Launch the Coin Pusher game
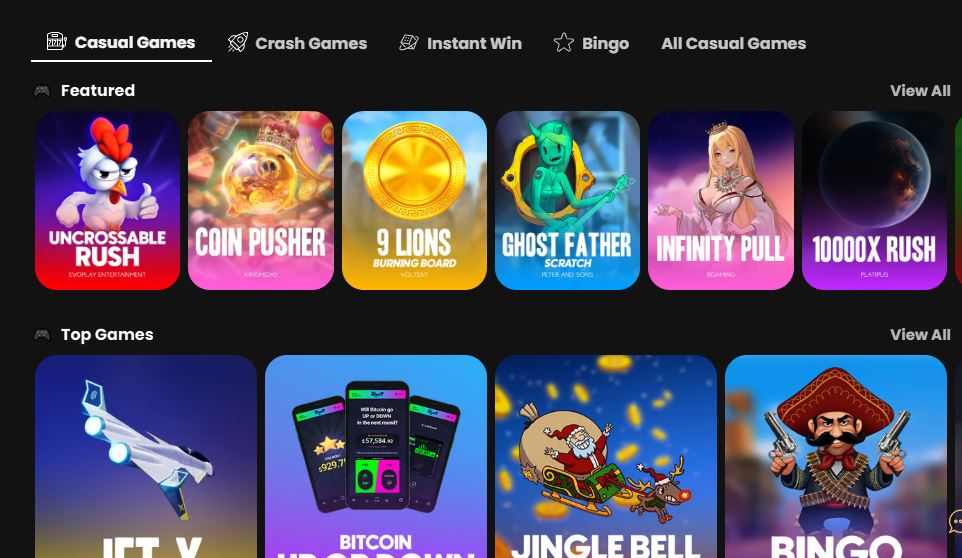The image size is (962, 558). tap(261, 201)
